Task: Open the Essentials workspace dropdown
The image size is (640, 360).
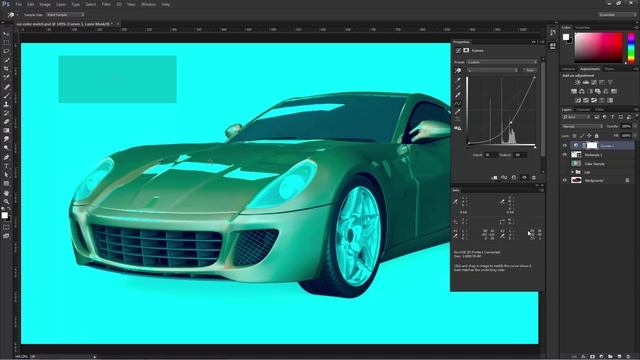Action: [x=617, y=15]
